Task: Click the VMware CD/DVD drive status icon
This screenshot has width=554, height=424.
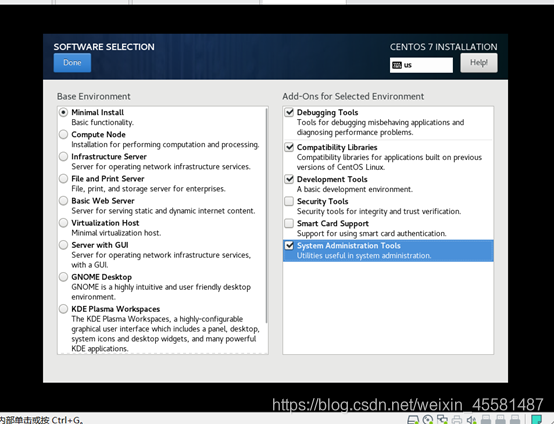Action: (x=428, y=420)
